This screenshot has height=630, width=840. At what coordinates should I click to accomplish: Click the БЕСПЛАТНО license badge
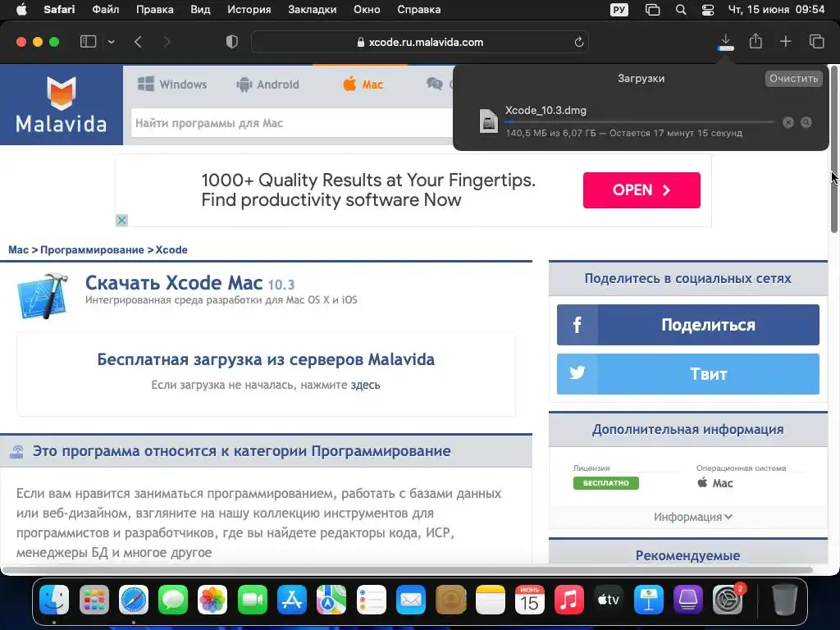click(606, 482)
